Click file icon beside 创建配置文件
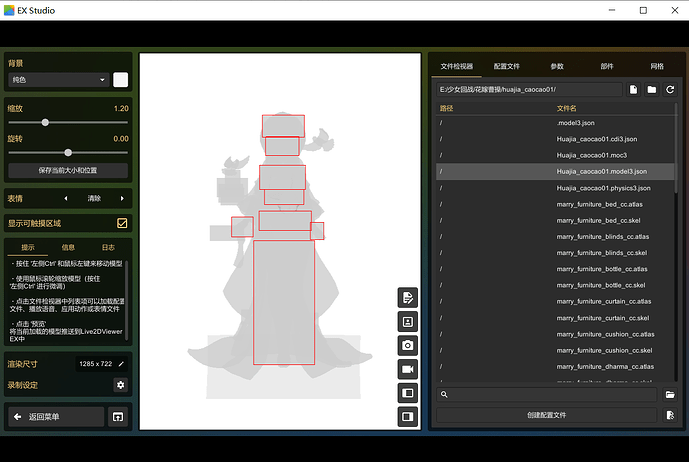689x462 pixels. coord(670,415)
